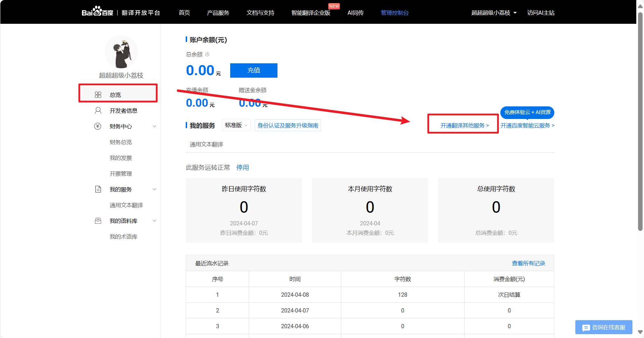Click the user avatar profile picture

[x=121, y=52]
